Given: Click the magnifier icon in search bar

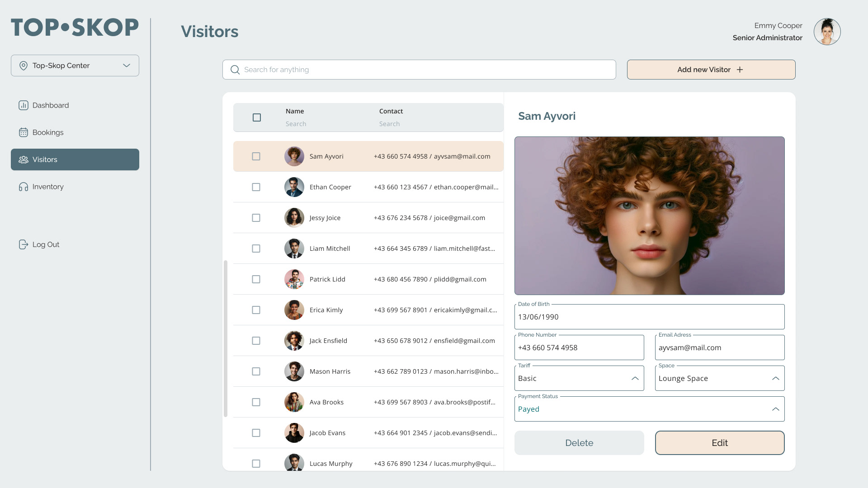Looking at the screenshot, I should (x=235, y=70).
